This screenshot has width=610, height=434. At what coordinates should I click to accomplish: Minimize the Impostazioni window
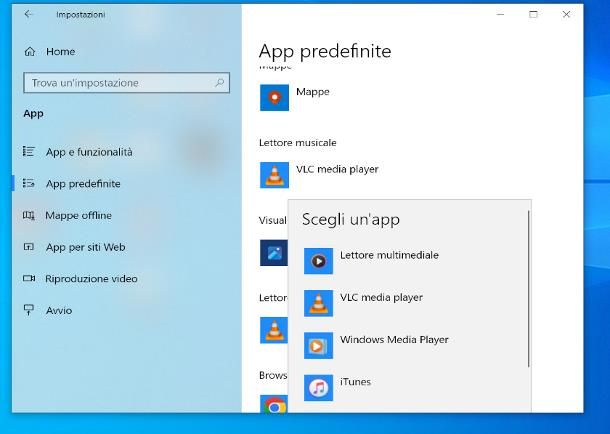pos(500,14)
